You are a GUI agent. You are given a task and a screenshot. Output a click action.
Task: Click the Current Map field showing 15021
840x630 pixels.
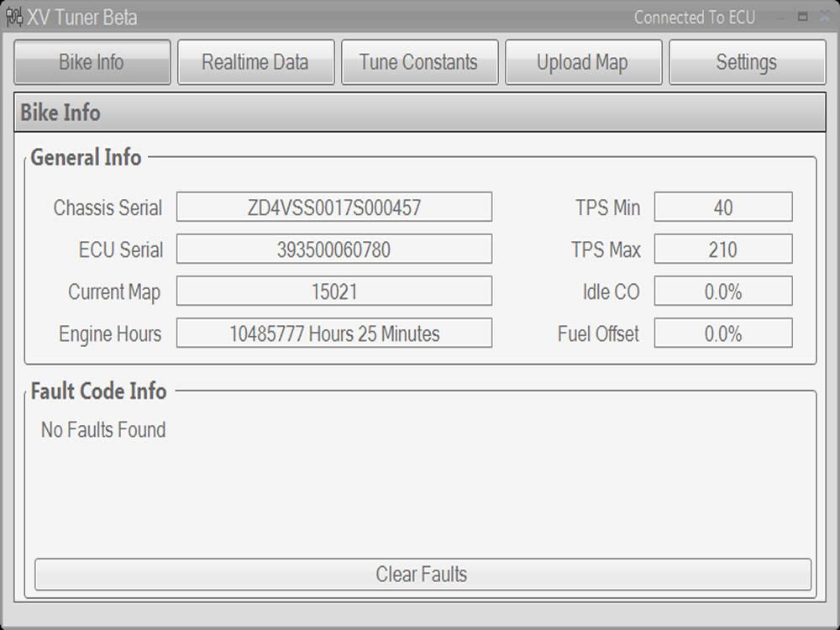click(333, 291)
